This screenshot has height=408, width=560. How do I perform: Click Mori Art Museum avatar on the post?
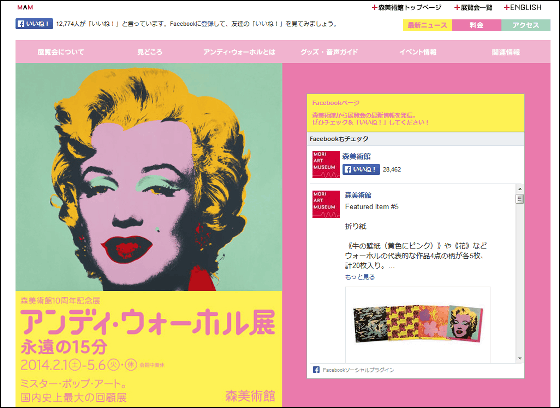click(x=326, y=204)
